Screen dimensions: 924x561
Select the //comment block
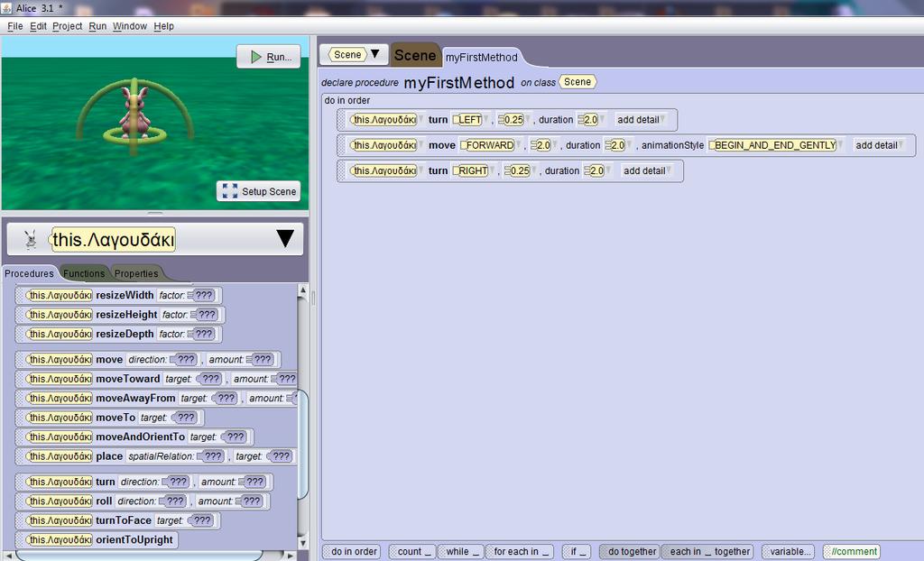click(852, 552)
